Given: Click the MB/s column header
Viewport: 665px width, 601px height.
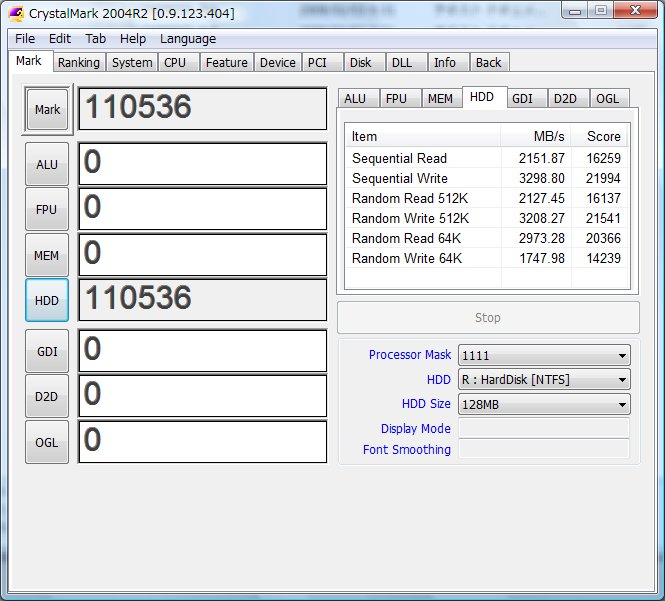Looking at the screenshot, I should (x=536, y=136).
